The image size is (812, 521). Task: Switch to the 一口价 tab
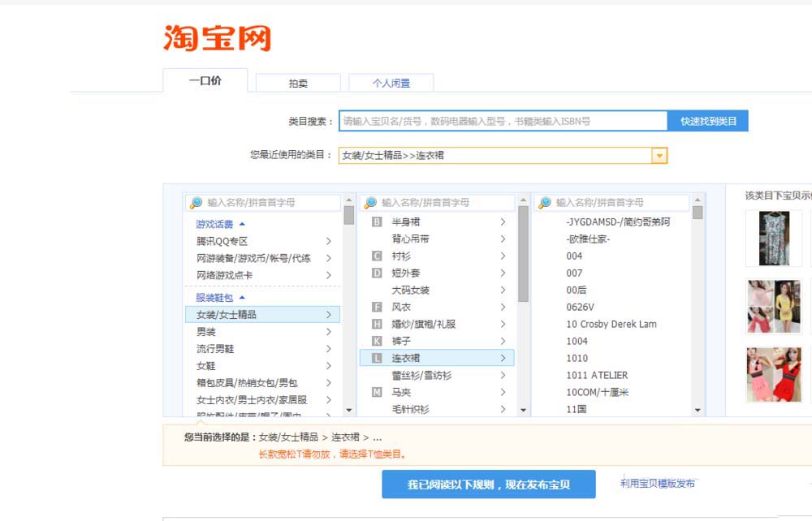205,80
